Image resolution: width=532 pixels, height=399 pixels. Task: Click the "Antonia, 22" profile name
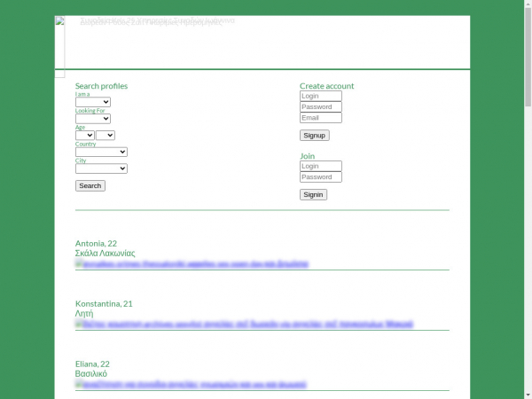[96, 243]
